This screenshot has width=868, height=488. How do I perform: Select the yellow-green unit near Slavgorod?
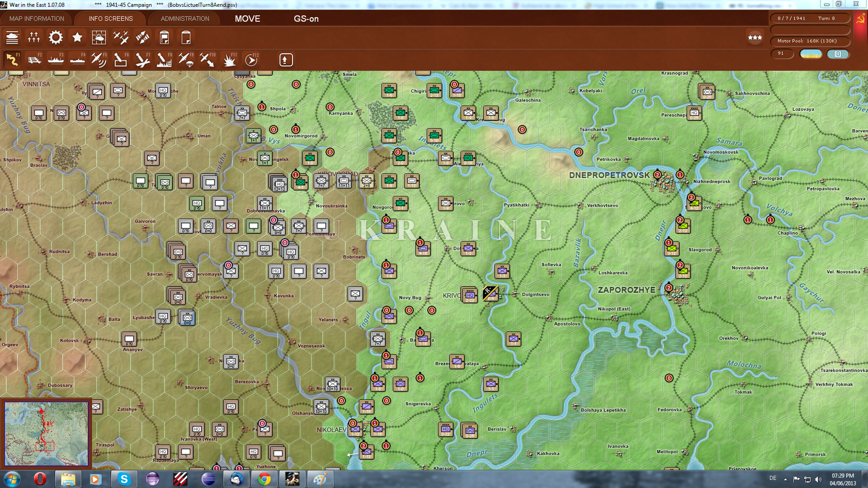[x=672, y=249]
